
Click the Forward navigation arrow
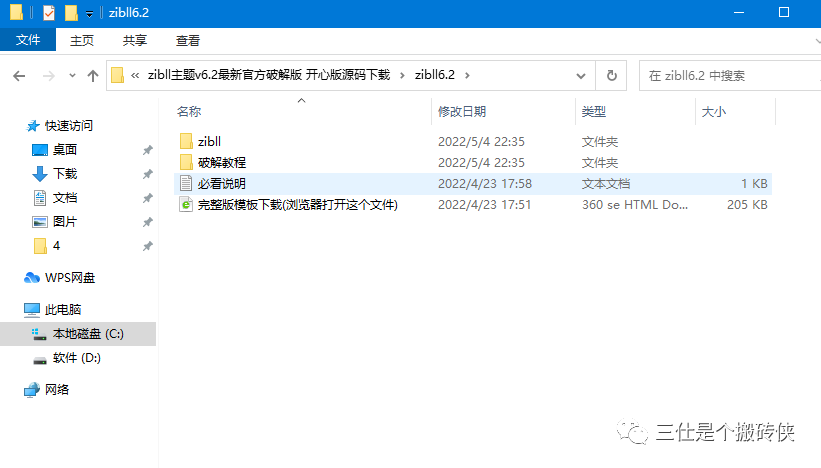[x=49, y=76]
